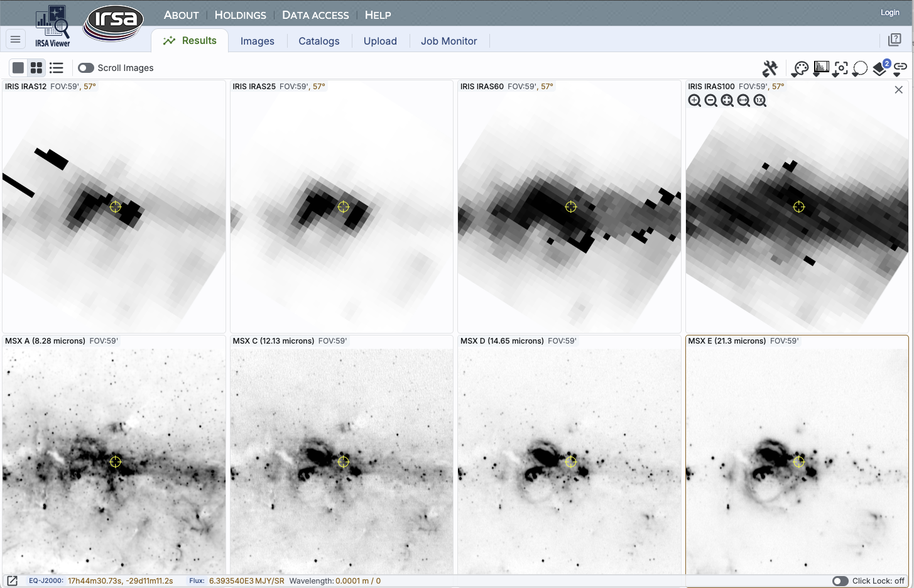Open the tools wrench-and-hammer menu
Image resolution: width=914 pixels, height=588 pixels.
pos(770,68)
